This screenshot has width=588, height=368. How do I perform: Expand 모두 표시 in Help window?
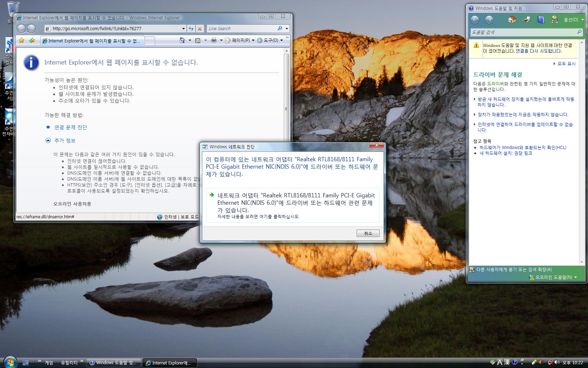[x=565, y=64]
